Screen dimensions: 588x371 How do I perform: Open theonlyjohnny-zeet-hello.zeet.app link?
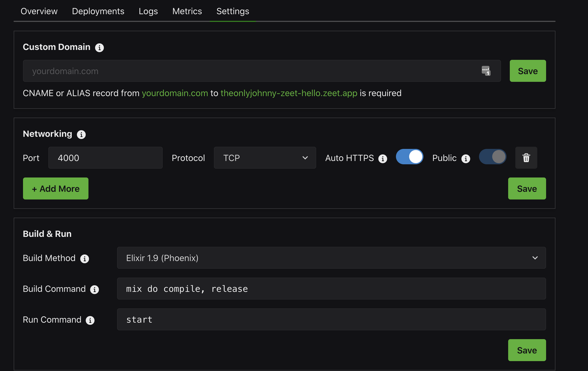point(289,93)
